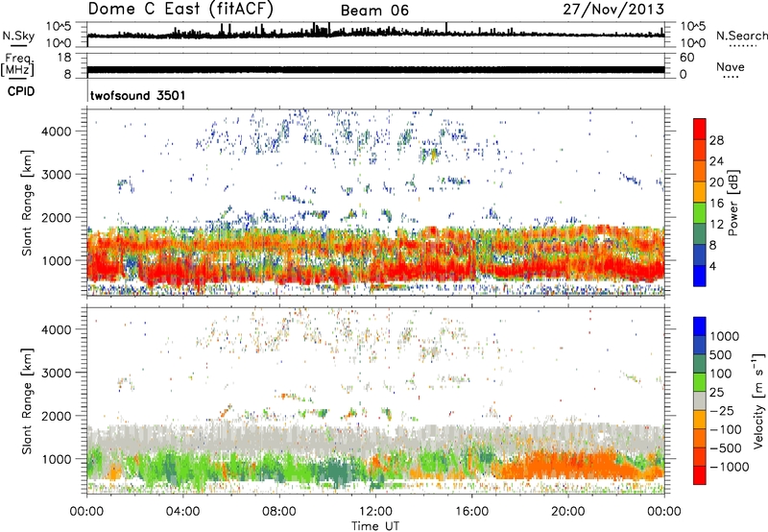The image size is (768, 532).
Task: Click the "-25" velocity color bar label
Action: tap(721, 410)
